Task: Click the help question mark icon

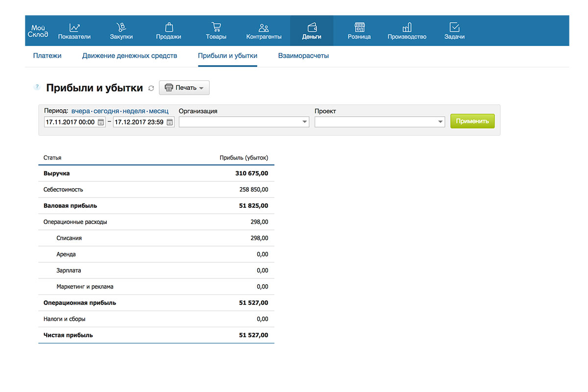Action: [37, 87]
